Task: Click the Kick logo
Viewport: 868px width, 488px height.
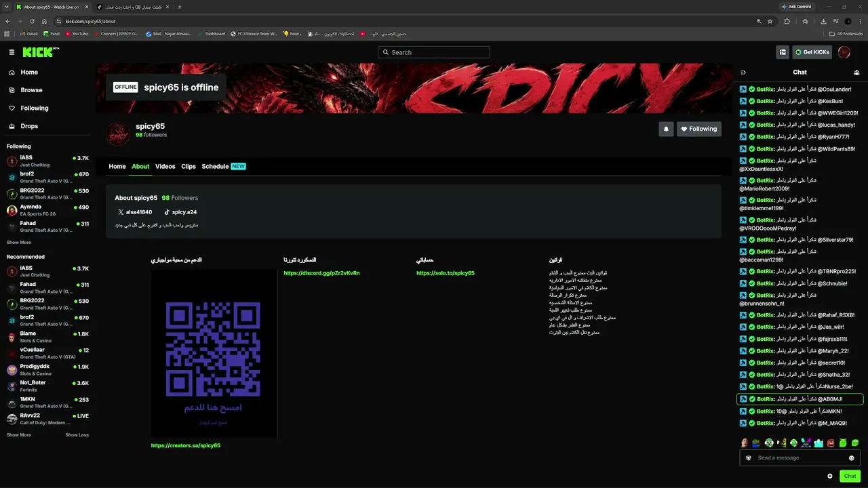Action: coord(40,52)
